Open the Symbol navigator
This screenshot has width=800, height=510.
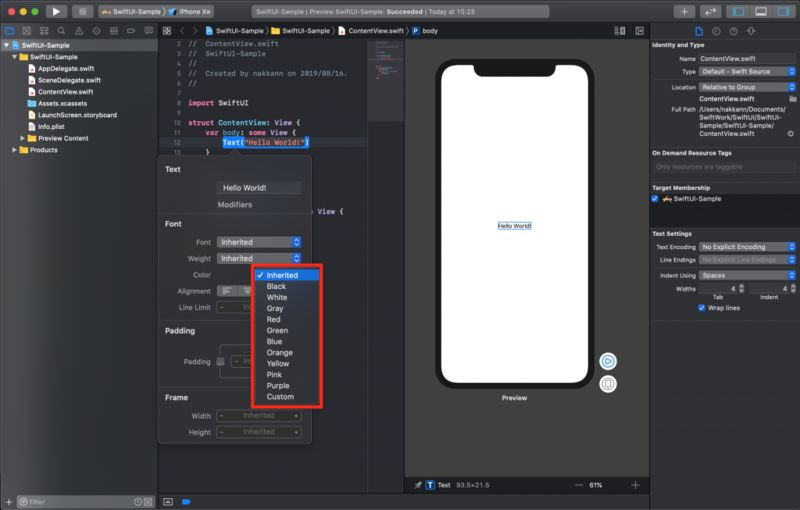coord(44,31)
